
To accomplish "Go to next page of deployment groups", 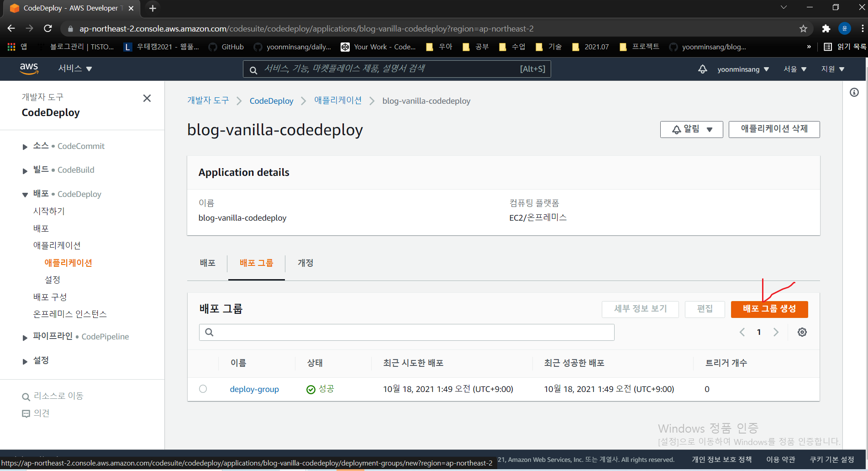I will click(776, 332).
